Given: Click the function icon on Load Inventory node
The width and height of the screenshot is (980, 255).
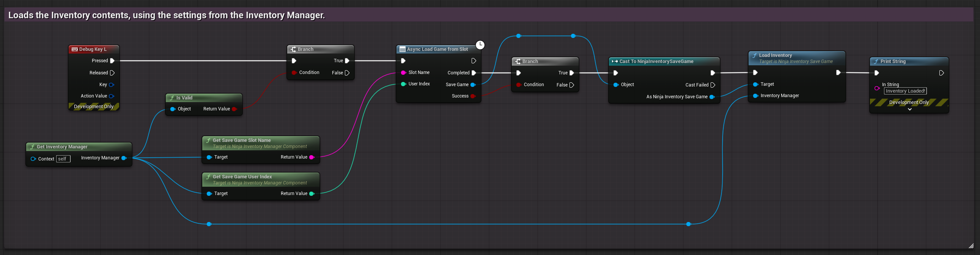Looking at the screenshot, I should pyautogui.click(x=754, y=55).
